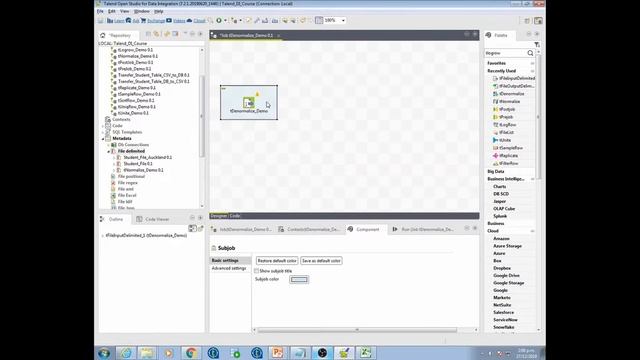Collapse the Cloud palette category

coord(532,231)
